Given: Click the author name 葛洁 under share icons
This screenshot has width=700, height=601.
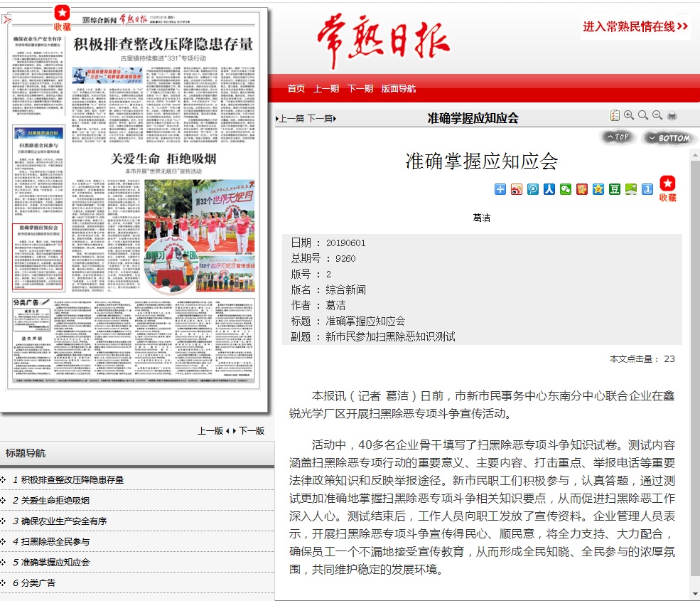Looking at the screenshot, I should coord(482,218).
